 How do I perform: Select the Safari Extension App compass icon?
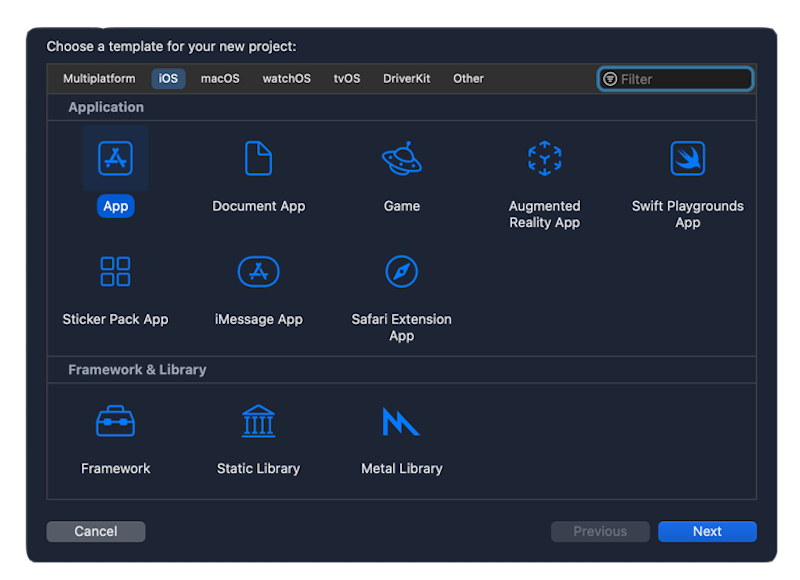click(x=401, y=271)
